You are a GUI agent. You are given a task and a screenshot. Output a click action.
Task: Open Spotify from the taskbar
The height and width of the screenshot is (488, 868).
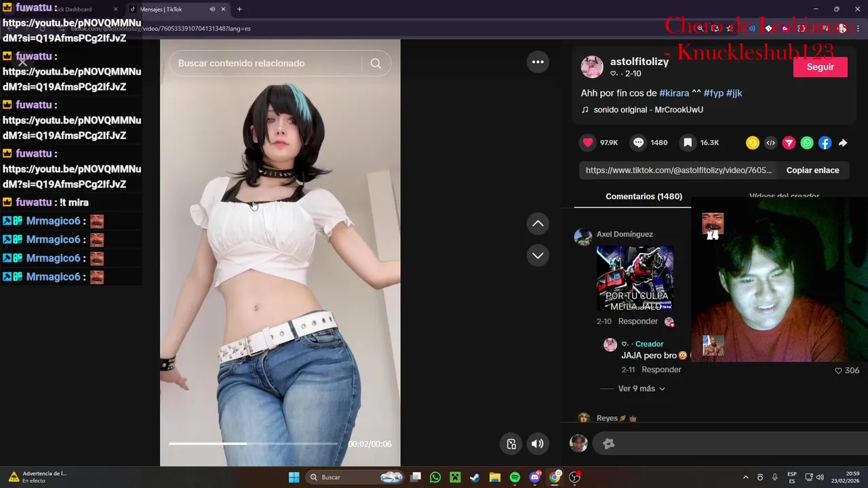tap(515, 477)
